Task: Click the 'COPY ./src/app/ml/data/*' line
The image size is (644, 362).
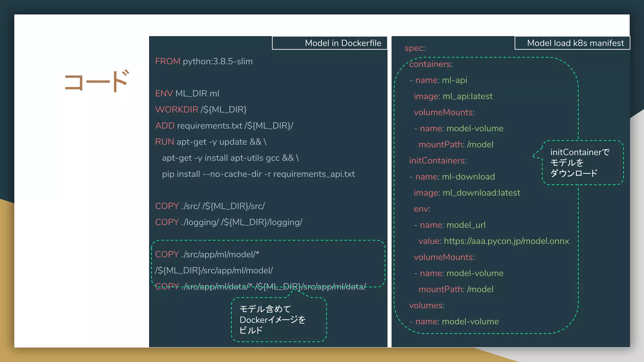Action: point(261,287)
